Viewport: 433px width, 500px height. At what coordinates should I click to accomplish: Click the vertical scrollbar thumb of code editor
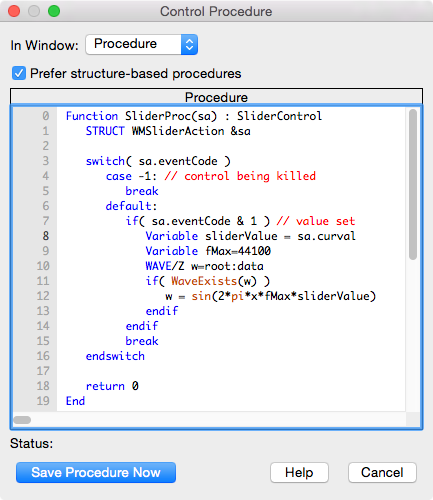413,184
